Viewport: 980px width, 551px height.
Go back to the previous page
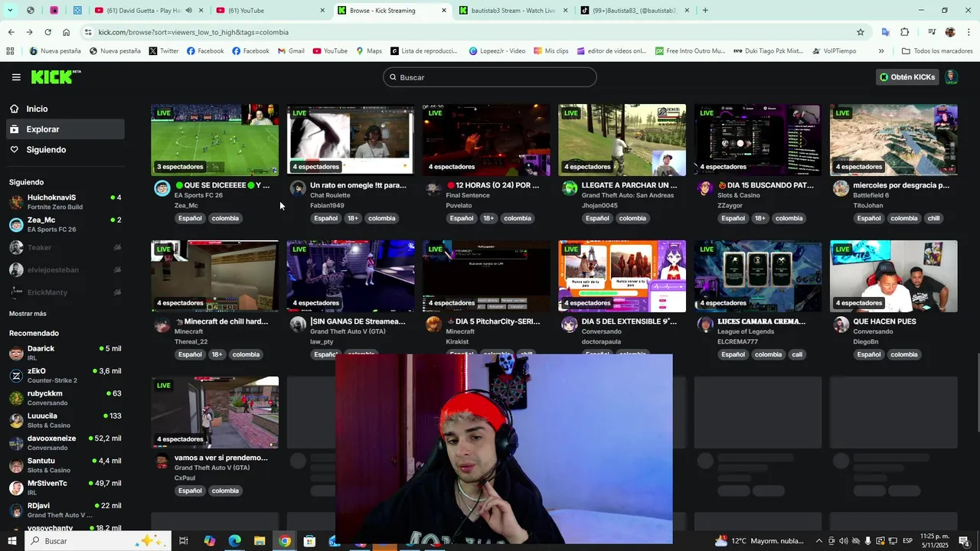coord(11,32)
